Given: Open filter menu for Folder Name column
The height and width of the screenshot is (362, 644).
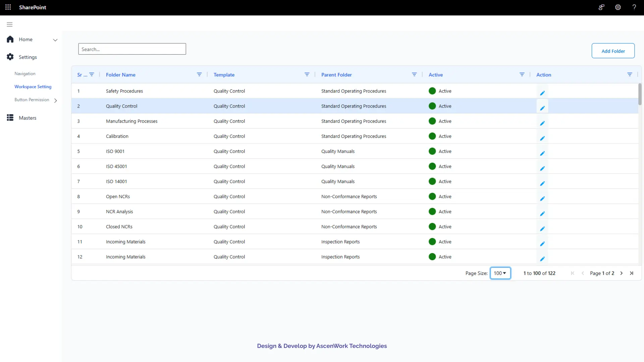Looking at the screenshot, I should [x=199, y=74].
